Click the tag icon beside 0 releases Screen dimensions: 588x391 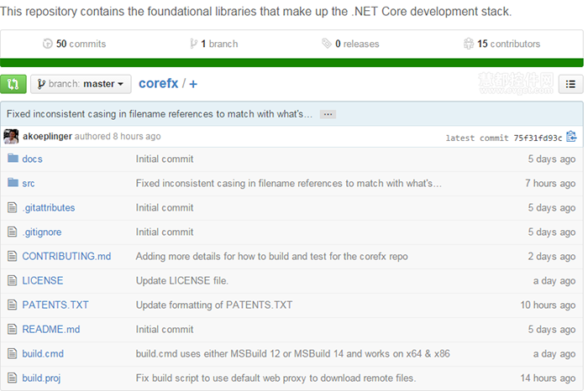point(326,44)
